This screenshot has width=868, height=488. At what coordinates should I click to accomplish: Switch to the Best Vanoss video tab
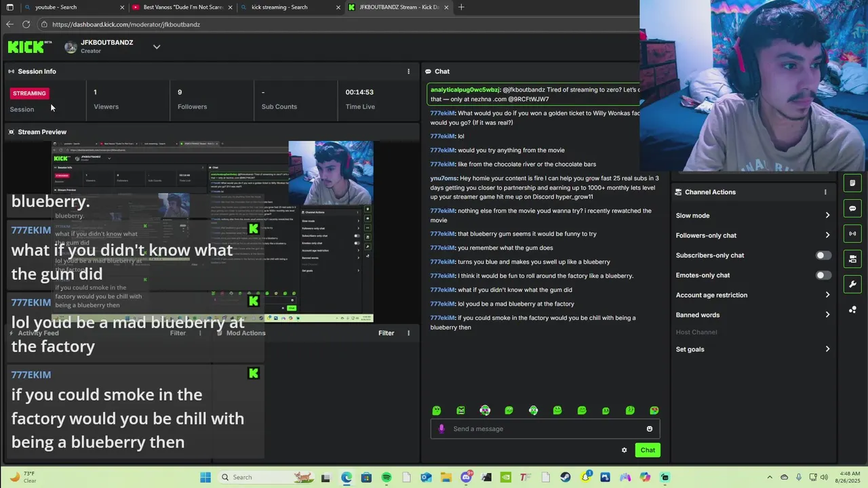coord(182,7)
